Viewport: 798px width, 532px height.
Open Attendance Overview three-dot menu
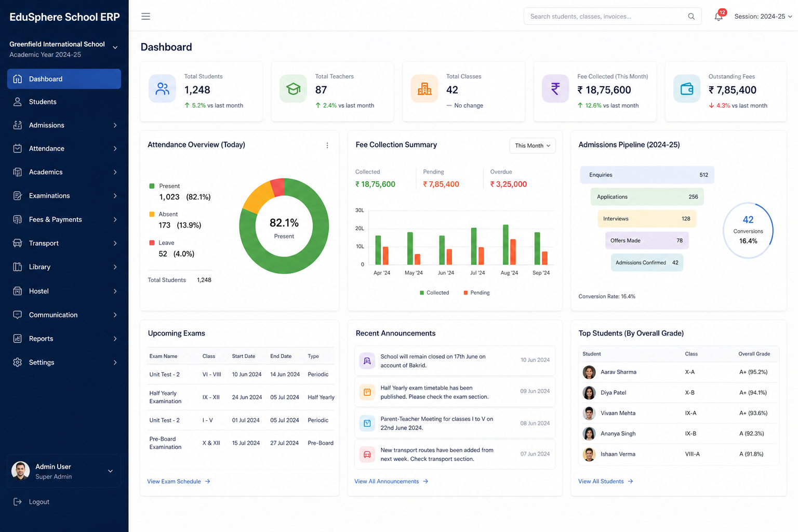click(327, 145)
